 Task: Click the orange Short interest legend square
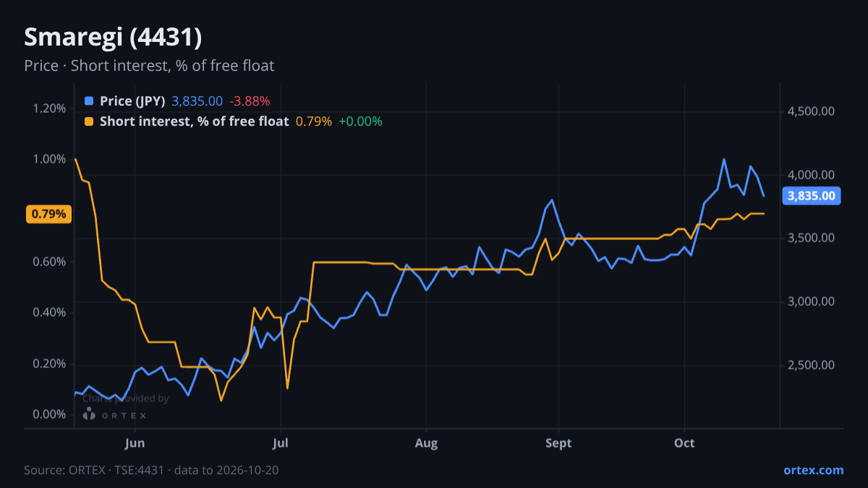(x=89, y=121)
